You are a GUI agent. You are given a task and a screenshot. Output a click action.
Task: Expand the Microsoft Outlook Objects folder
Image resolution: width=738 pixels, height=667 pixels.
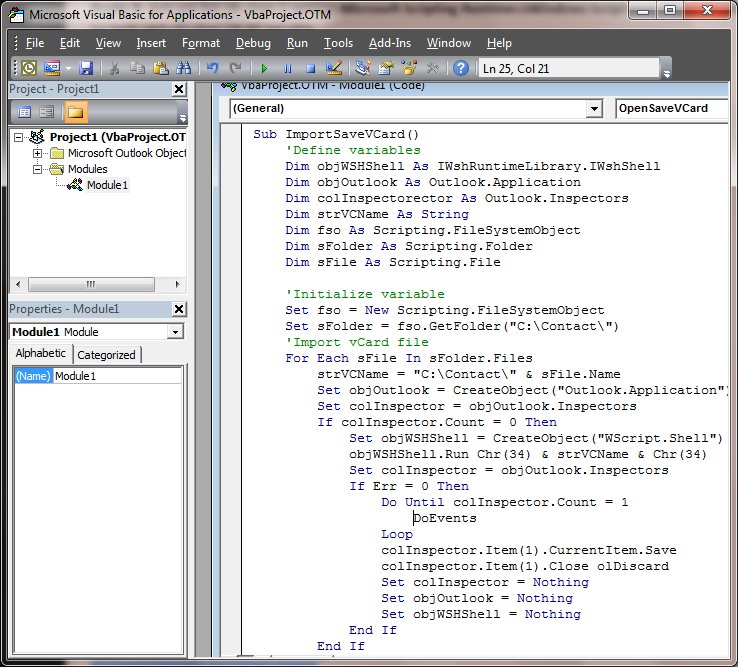click(x=38, y=153)
